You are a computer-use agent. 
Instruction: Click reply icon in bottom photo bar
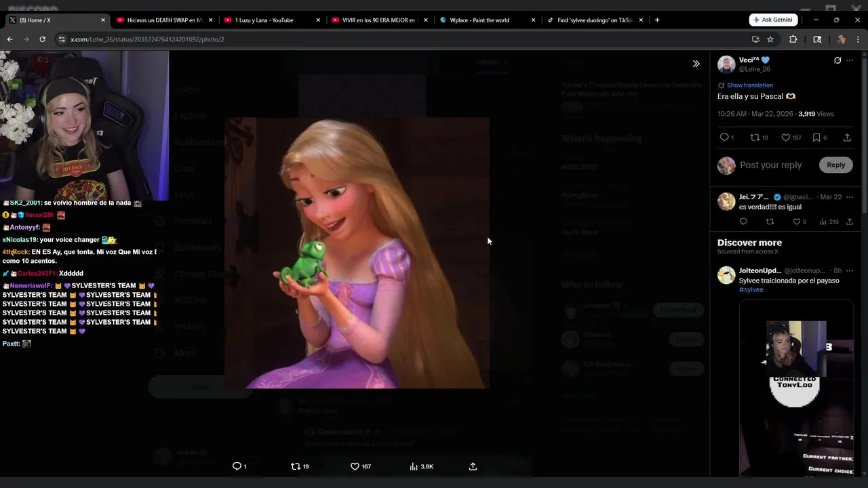pyautogui.click(x=237, y=466)
